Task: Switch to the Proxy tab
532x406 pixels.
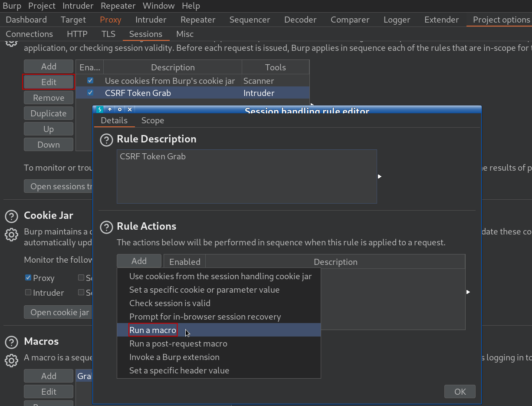Action: [111, 20]
